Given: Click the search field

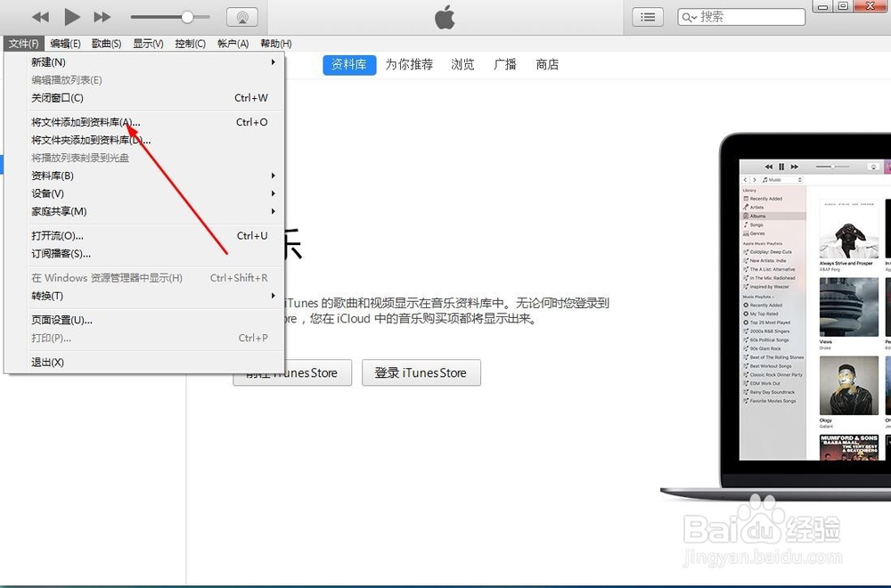Looking at the screenshot, I should [x=741, y=17].
